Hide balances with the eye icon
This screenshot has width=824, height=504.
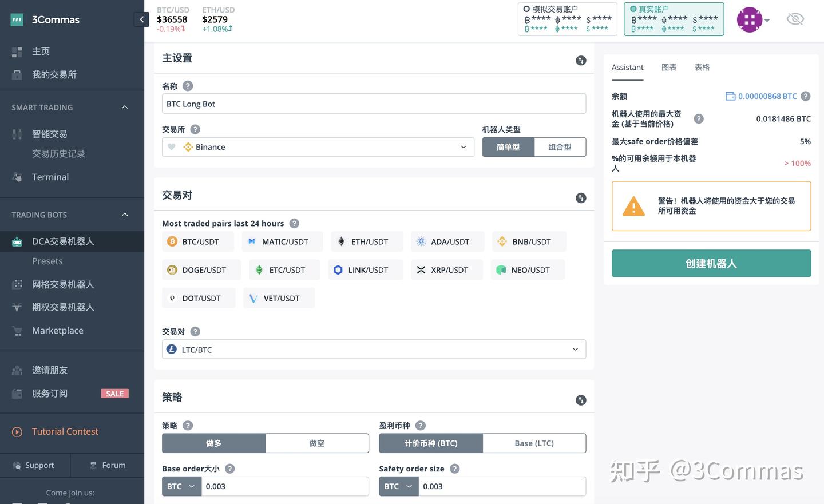point(795,18)
